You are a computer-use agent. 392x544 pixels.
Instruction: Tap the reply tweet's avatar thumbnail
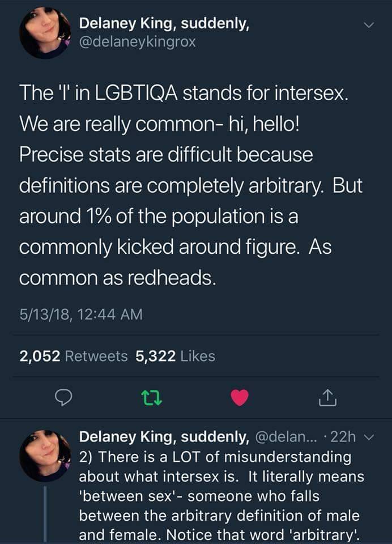click(x=45, y=456)
